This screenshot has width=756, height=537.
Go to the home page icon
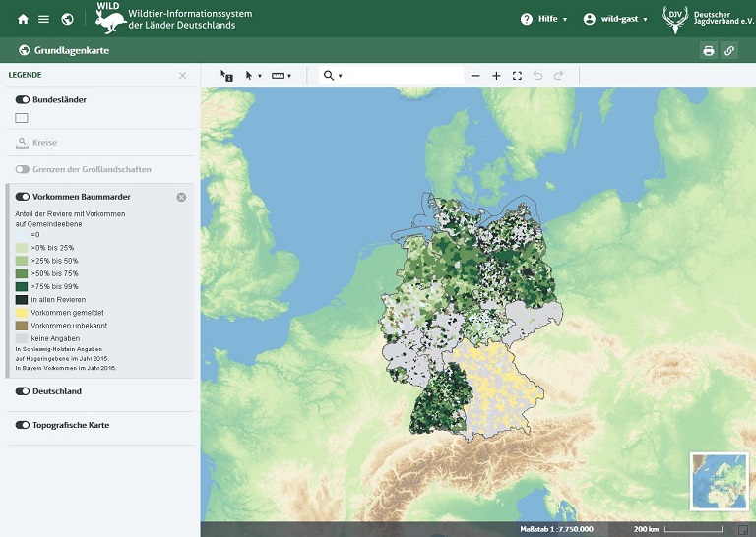click(23, 19)
